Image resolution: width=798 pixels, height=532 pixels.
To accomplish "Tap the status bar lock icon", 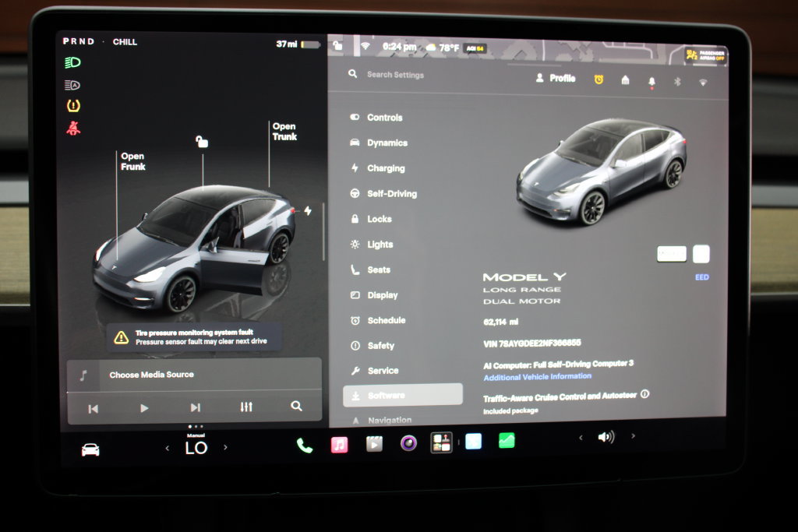I will tap(337, 46).
